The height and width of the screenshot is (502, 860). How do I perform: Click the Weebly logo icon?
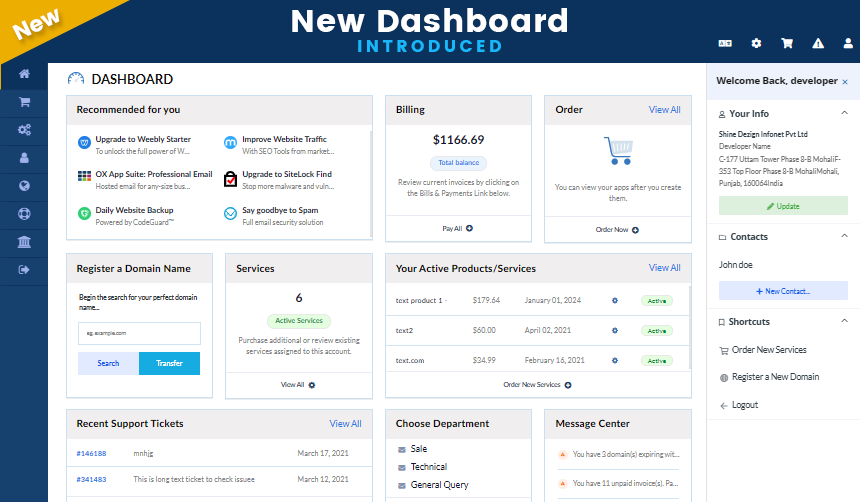[84, 143]
